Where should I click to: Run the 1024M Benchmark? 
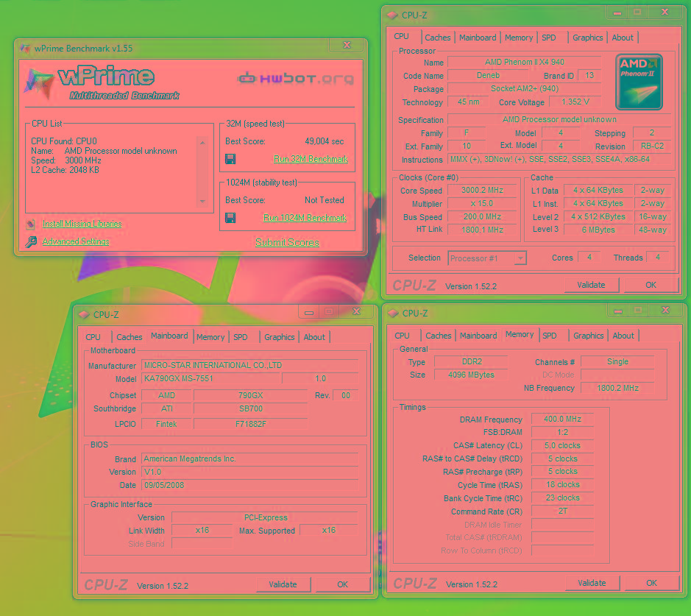click(305, 218)
